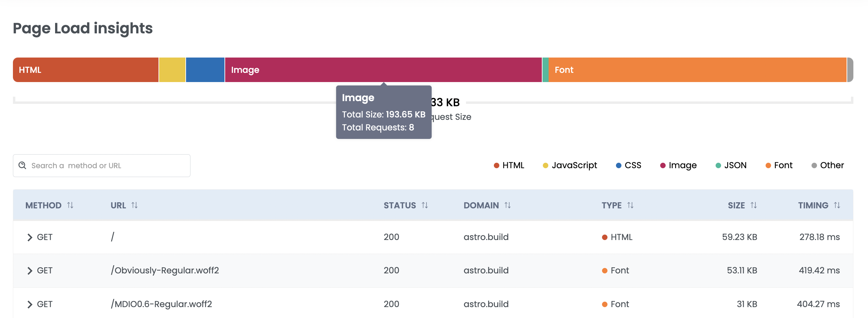Click the /Obviously-Regular.woff2 URL cell

[x=165, y=270]
